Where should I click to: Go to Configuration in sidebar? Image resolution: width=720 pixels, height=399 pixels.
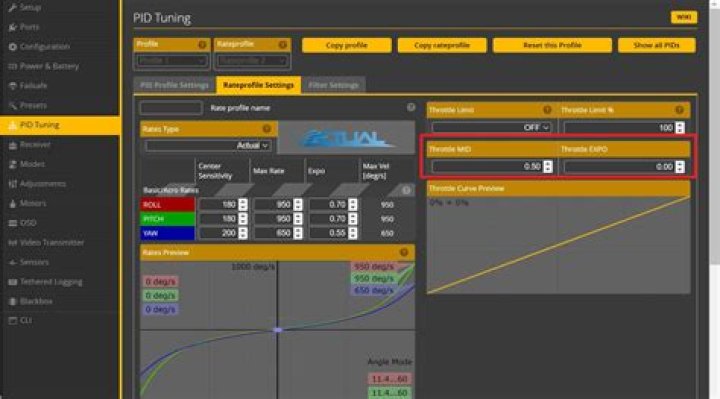45,46
